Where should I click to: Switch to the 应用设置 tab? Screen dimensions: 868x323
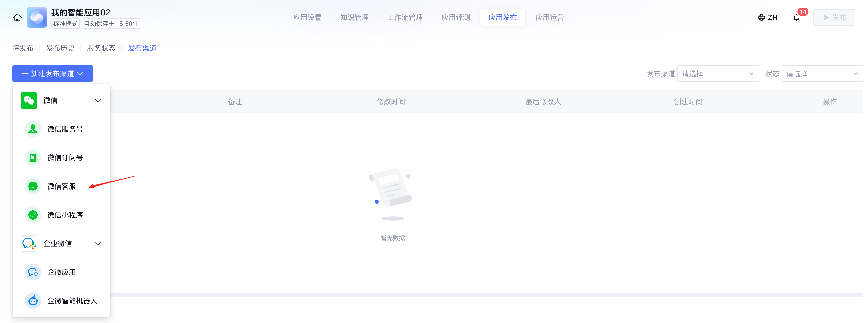point(307,18)
